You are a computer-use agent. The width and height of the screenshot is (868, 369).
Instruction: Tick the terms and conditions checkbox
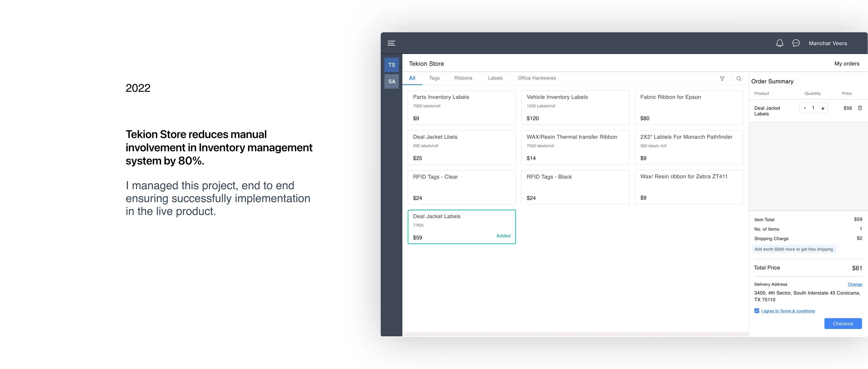point(757,311)
